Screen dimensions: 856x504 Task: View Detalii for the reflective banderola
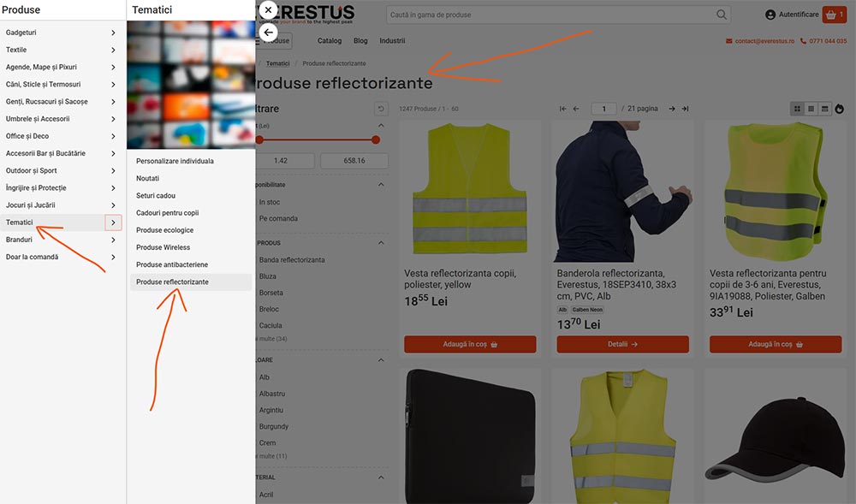tap(622, 344)
